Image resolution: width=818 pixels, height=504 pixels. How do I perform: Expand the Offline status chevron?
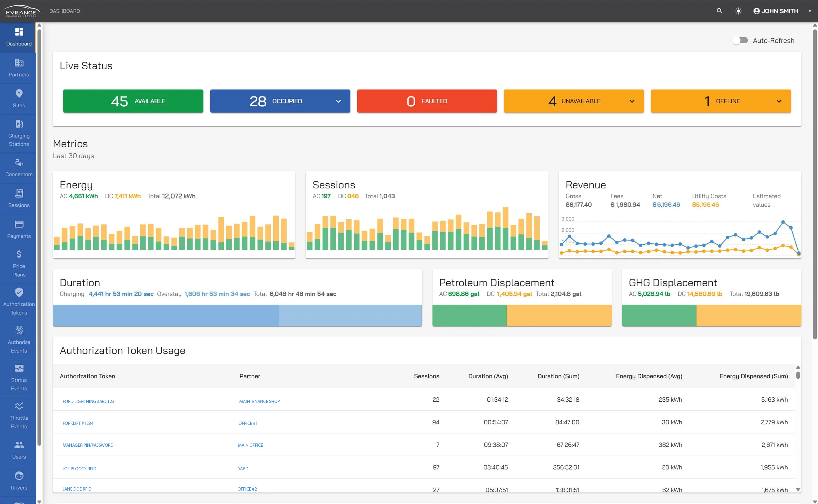point(779,101)
